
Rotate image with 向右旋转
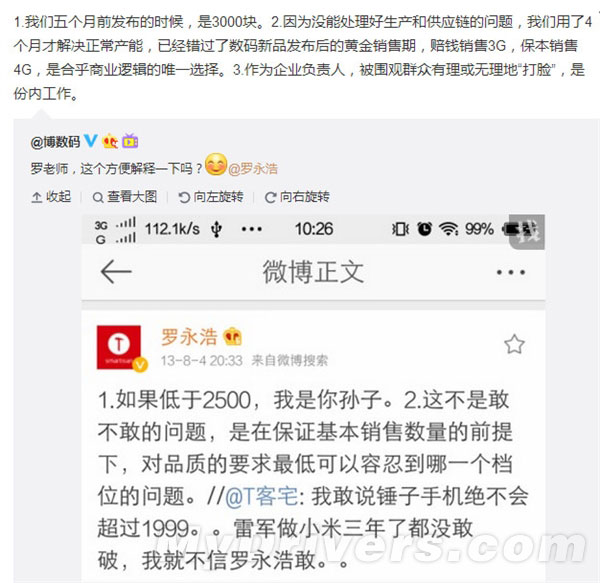point(297,197)
